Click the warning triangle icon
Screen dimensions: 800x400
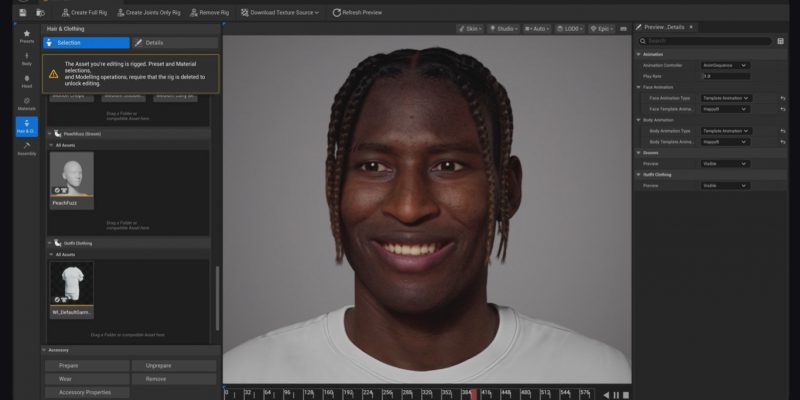[x=54, y=74]
